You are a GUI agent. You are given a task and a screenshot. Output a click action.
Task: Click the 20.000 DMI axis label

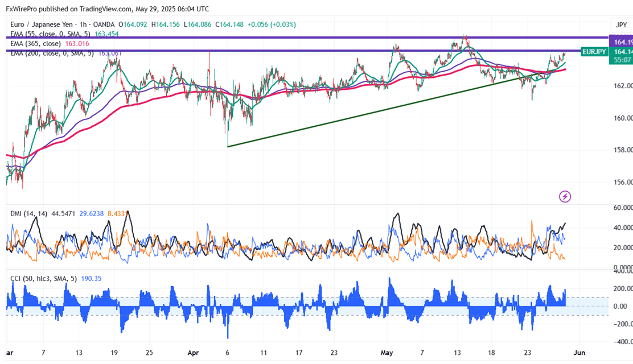pyautogui.click(x=623, y=247)
